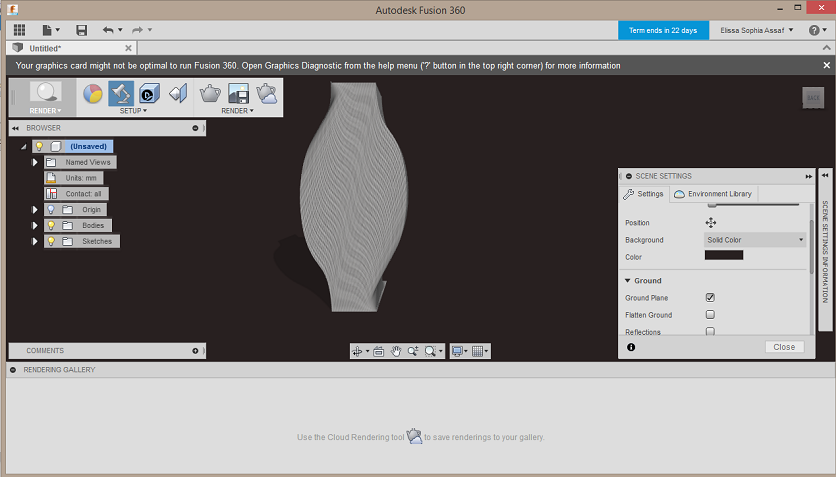Open the Decal tool
This screenshot has height=477, width=836.
[149, 94]
